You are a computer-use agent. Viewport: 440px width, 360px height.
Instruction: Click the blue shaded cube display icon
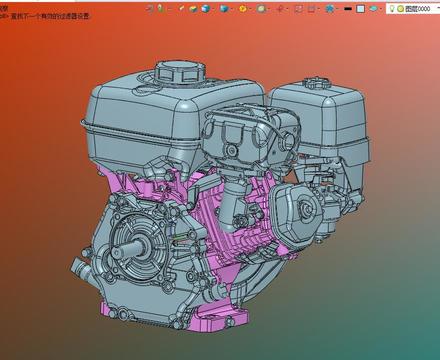[205, 9]
